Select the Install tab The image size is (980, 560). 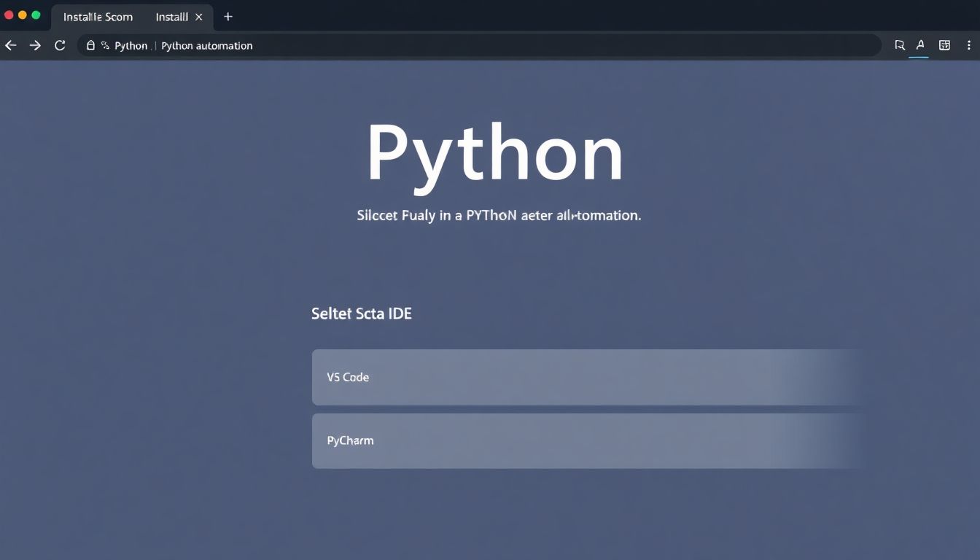point(171,17)
